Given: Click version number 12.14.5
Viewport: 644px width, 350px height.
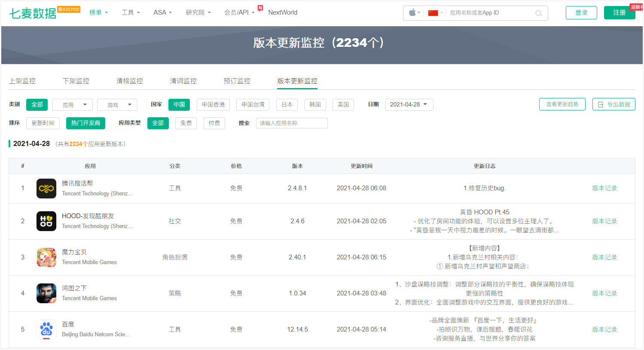Looking at the screenshot, I should [297, 330].
